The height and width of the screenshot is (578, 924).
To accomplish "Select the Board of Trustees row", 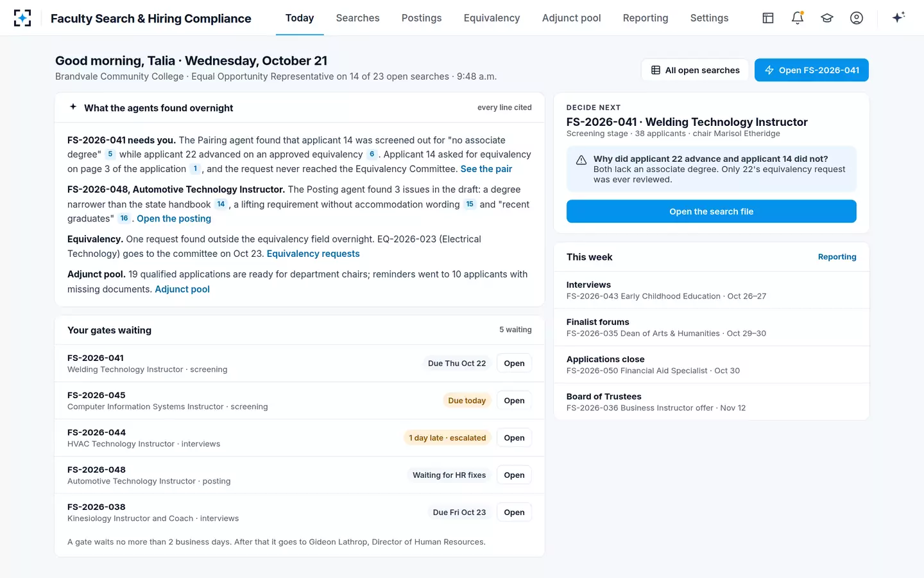I will pyautogui.click(x=712, y=402).
